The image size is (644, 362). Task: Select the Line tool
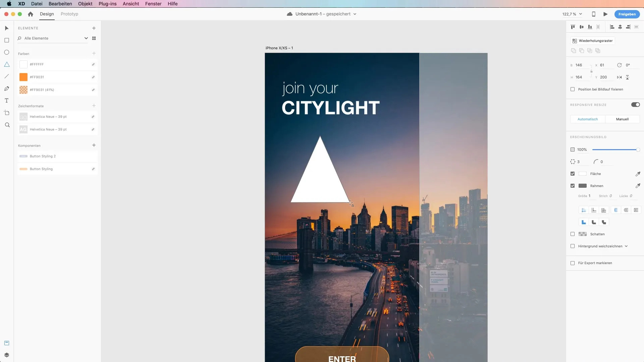coord(7,76)
